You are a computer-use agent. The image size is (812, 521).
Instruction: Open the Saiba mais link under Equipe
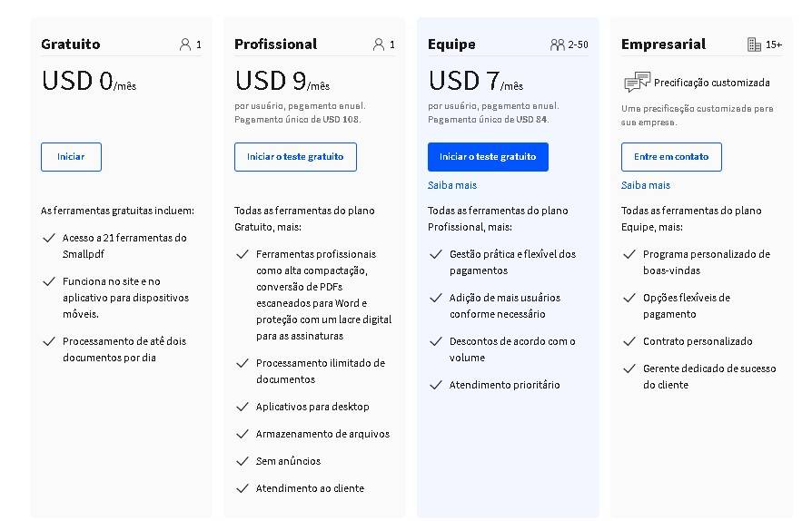[452, 185]
